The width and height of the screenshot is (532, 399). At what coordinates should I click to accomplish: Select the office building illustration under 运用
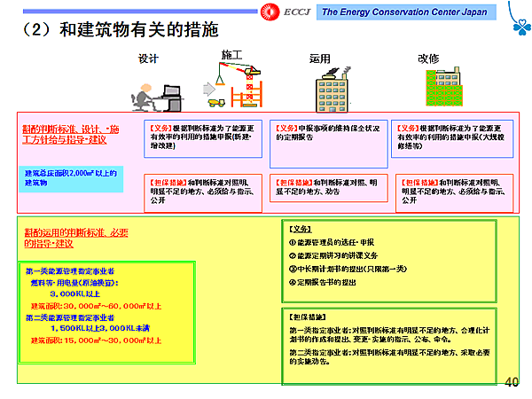point(332,90)
